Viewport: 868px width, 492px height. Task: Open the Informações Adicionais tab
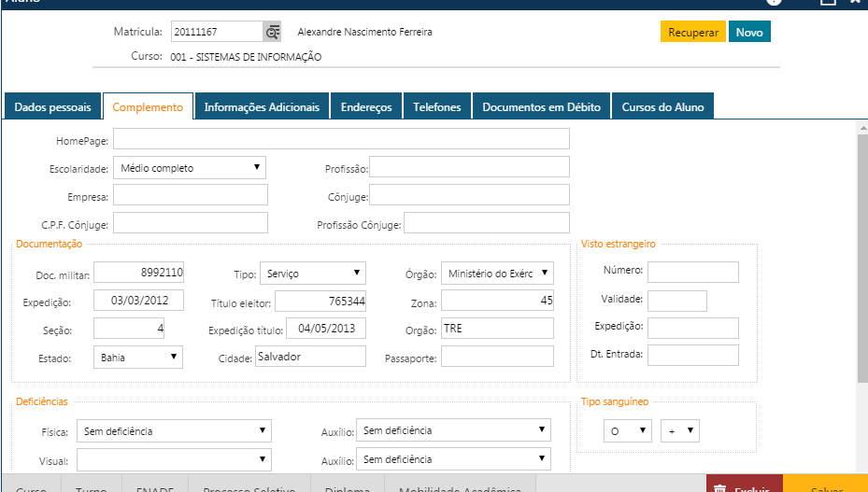tap(262, 107)
